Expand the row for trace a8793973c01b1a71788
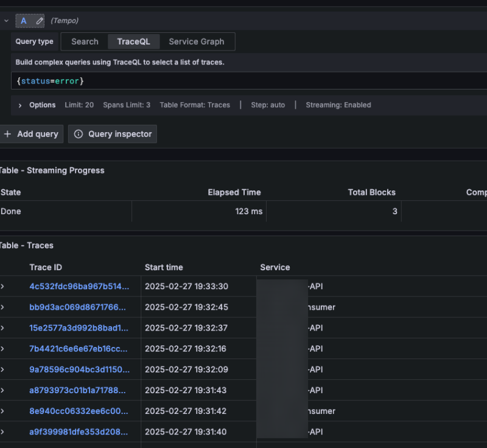 2,390
